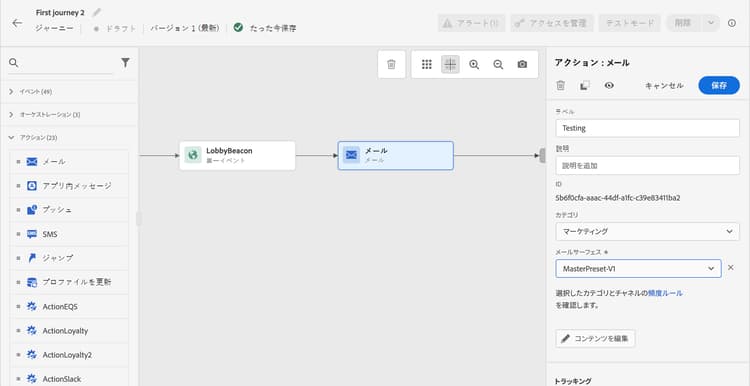
Task: Open the カテゴリ マーケティング dropdown
Action: pos(648,232)
